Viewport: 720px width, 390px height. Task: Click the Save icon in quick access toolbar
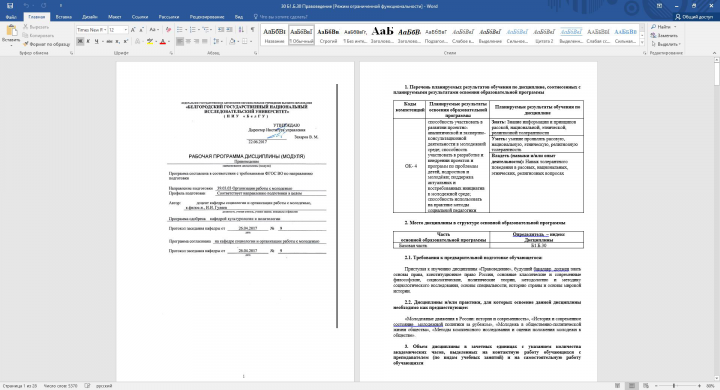10,6
